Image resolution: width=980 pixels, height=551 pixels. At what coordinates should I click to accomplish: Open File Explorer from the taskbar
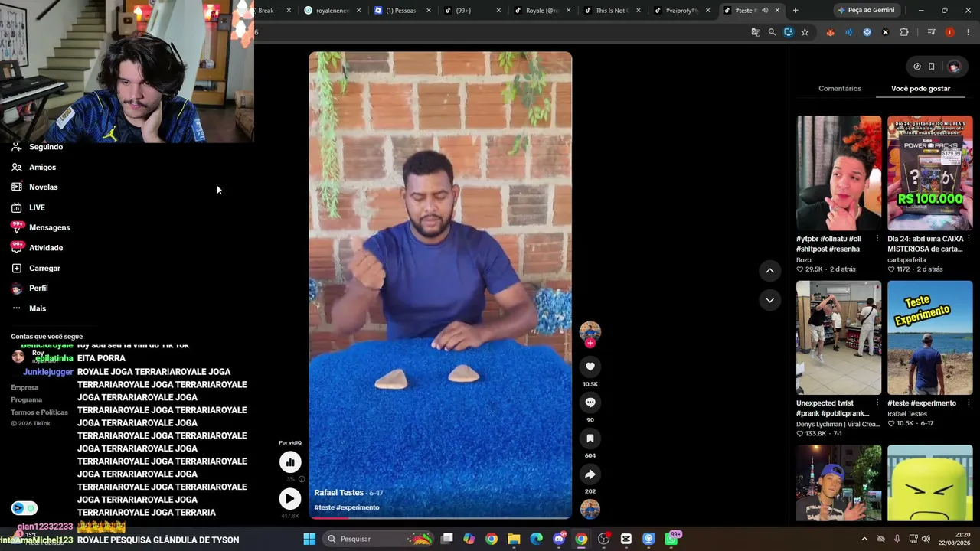514,539
